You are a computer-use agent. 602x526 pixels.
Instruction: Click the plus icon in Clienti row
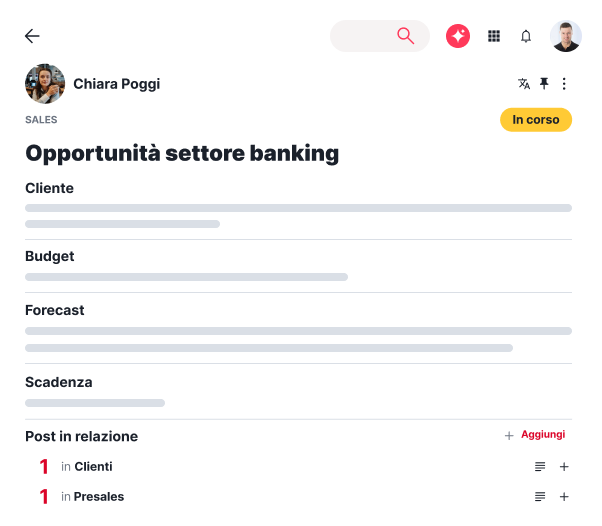(564, 467)
